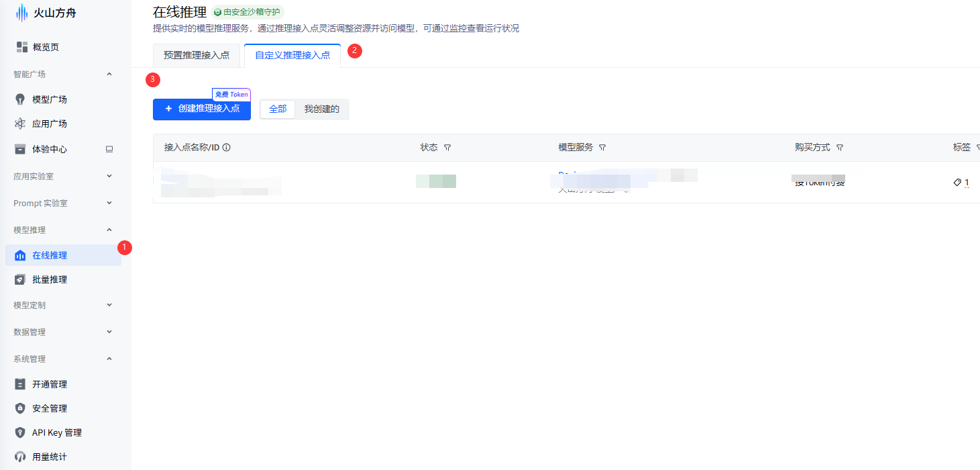Viewport: 980px width, 470px height.
Task: Click the 创建推理接入点 button
Action: pyautogui.click(x=202, y=109)
